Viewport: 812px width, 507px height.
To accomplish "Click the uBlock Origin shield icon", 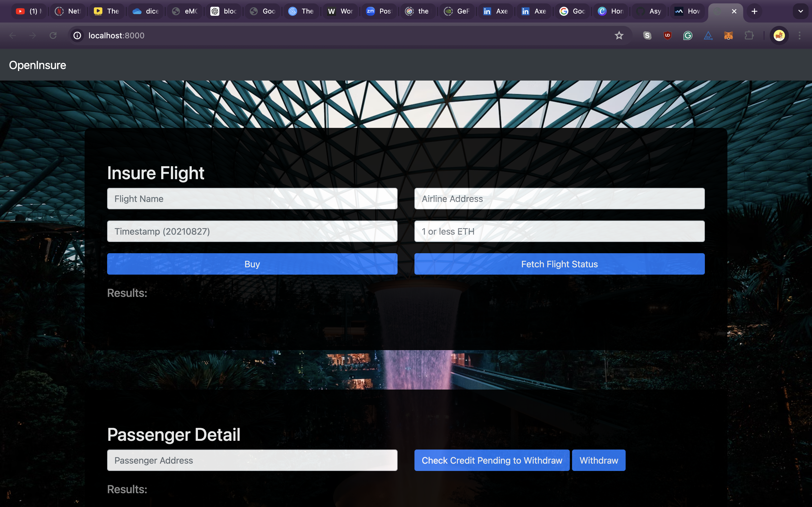I will coord(667,35).
